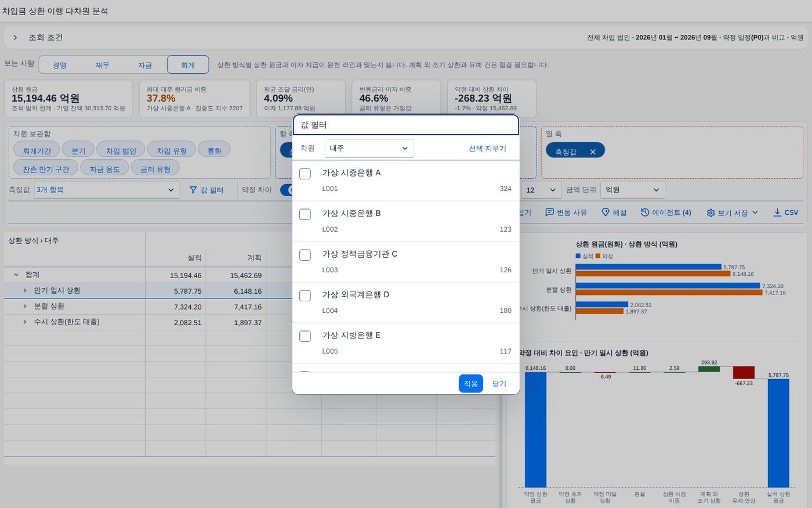This screenshot has width=812, height=508.
Task: Tick the 가상 정책금융기관 C checkbox
Action: tap(305, 255)
